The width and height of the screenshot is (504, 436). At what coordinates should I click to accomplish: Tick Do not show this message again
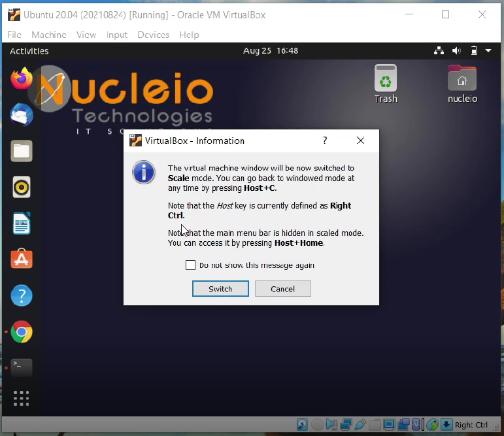pos(191,265)
